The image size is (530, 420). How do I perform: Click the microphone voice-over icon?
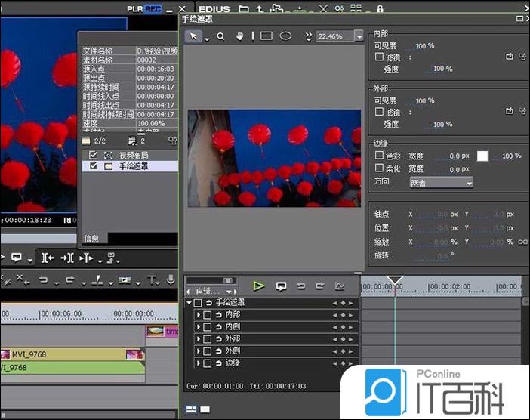coord(171,279)
